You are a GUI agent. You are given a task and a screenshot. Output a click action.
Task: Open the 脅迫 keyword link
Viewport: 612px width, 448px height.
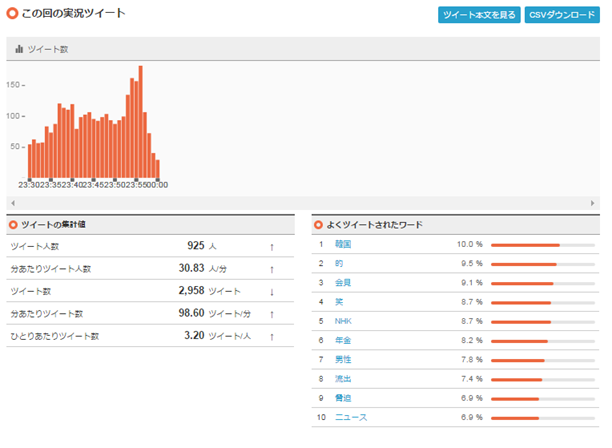coord(343,398)
